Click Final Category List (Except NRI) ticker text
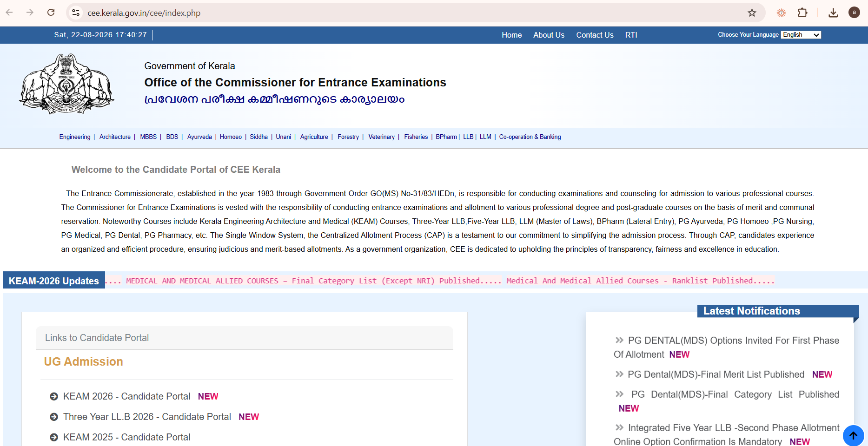Screen dimensions: 868x446 314,281
